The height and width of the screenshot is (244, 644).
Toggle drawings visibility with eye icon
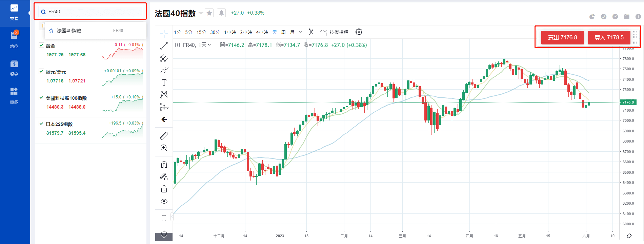coord(164,201)
